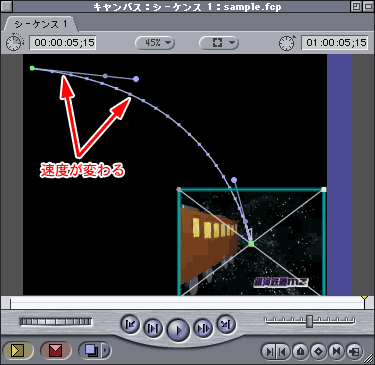This screenshot has width=375, height=365.
Task: Click the Play Around Current Frame button
Action: pyautogui.click(x=203, y=329)
